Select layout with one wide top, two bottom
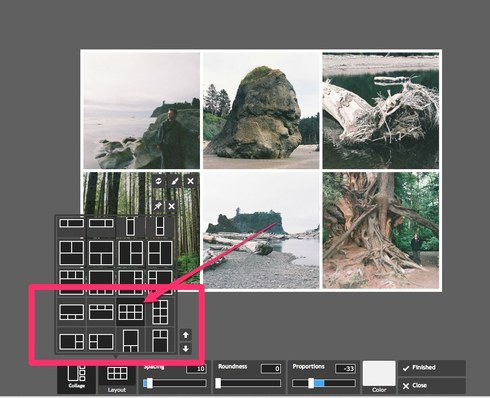This screenshot has height=398, width=490. pyautogui.click(x=101, y=253)
